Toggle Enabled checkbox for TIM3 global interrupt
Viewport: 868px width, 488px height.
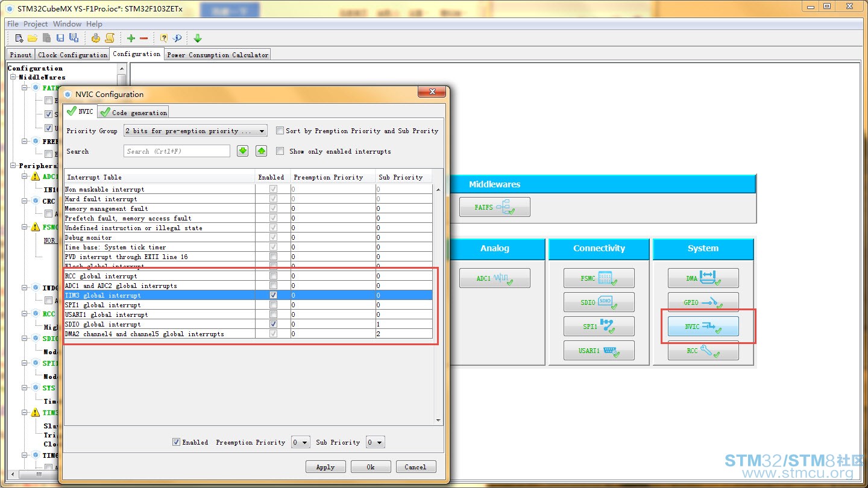tap(274, 295)
